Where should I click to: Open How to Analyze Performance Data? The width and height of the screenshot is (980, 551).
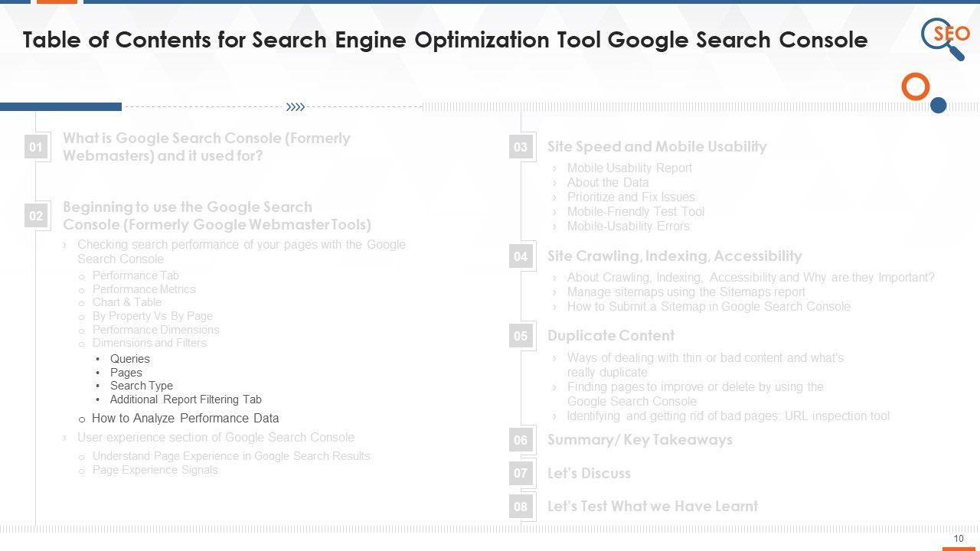pyautogui.click(x=185, y=419)
